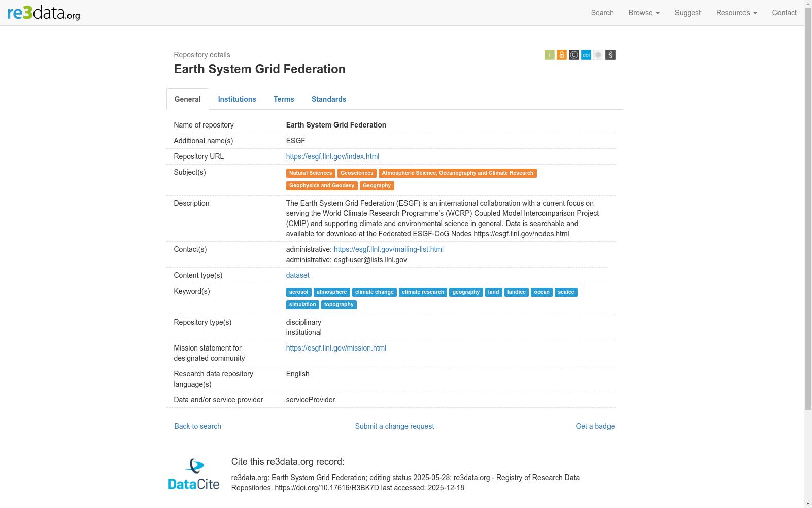Click the scrollbar down arrow

pyautogui.click(x=808, y=504)
